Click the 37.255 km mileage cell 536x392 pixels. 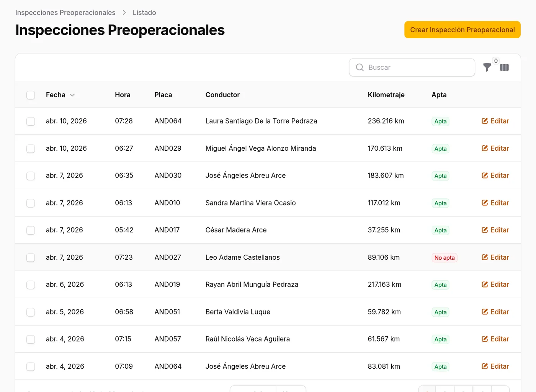(x=384, y=230)
